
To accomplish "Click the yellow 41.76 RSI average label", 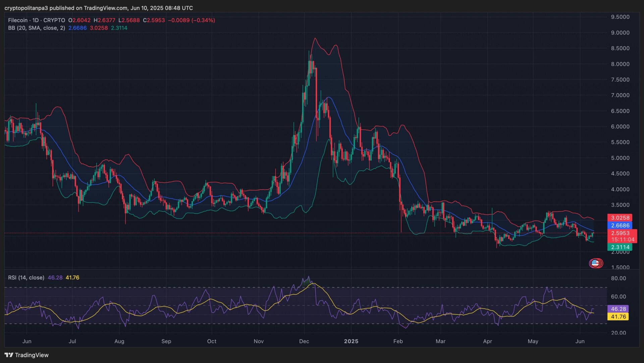I will tap(618, 317).
